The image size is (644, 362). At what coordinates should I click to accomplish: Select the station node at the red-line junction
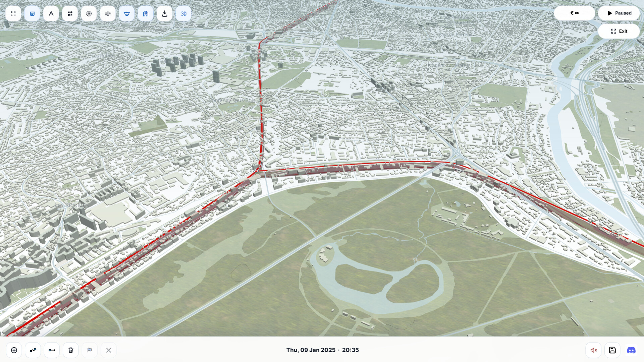click(256, 171)
